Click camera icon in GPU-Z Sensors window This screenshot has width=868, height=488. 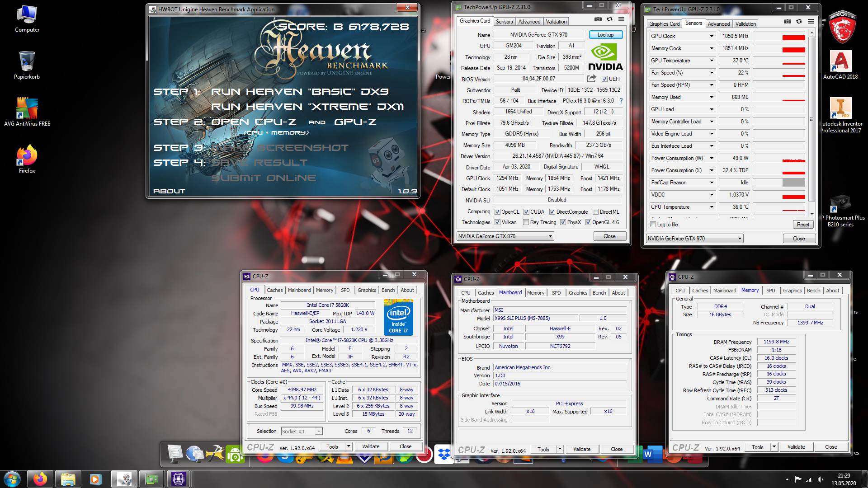787,22
